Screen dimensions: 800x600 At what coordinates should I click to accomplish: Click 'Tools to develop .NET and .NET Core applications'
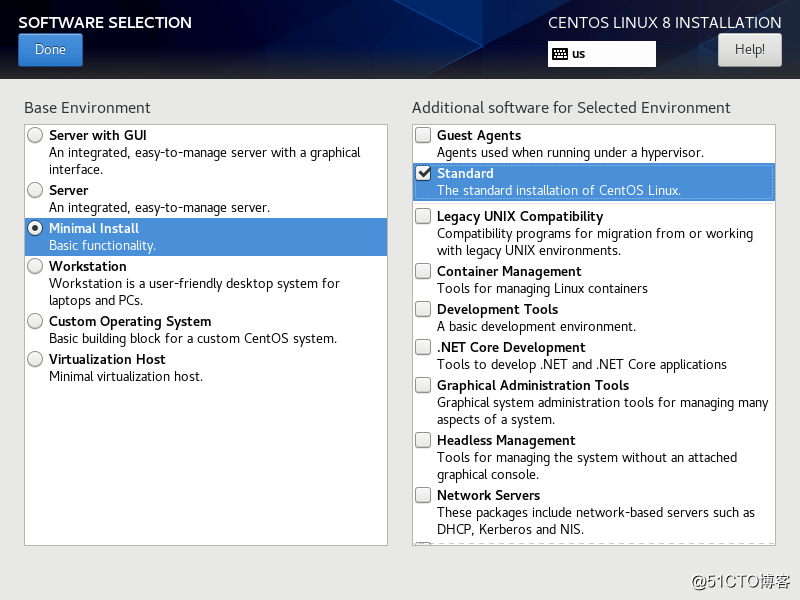[582, 364]
